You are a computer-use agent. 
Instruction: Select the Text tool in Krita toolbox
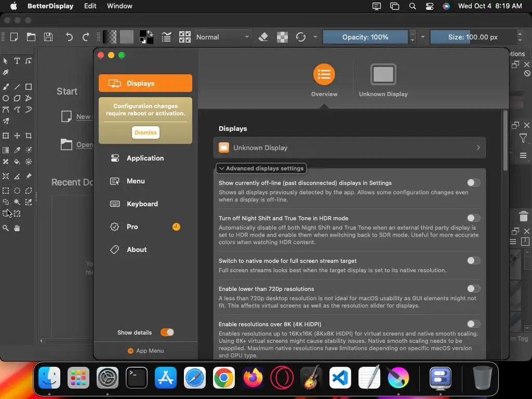click(x=17, y=61)
